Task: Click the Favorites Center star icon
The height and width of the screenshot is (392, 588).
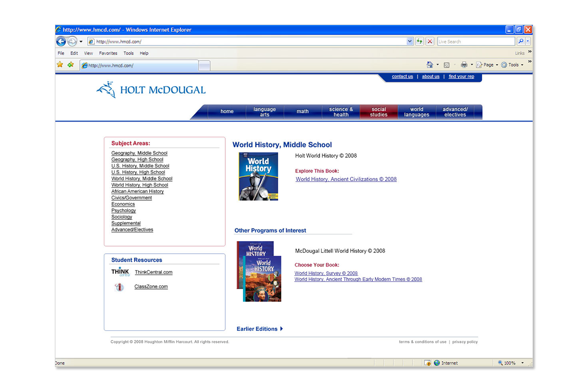Action: coord(60,65)
